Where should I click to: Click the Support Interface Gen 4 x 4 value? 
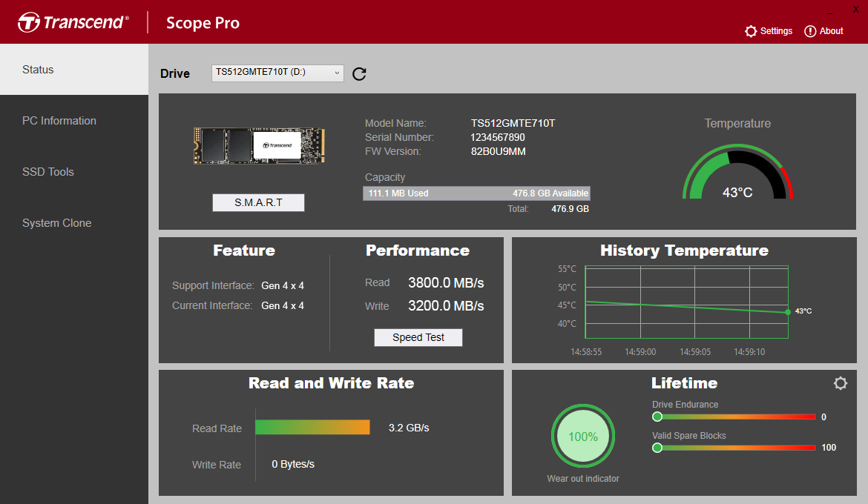point(283,285)
